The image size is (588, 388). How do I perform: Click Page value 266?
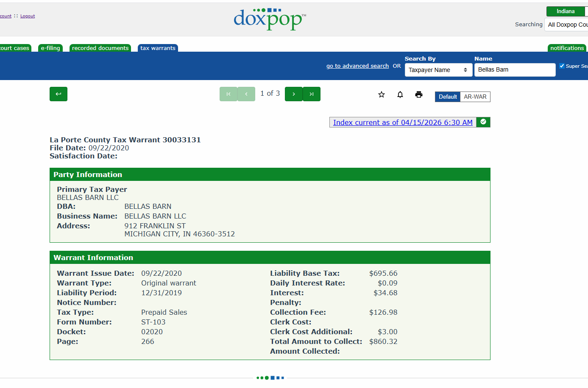click(x=148, y=341)
